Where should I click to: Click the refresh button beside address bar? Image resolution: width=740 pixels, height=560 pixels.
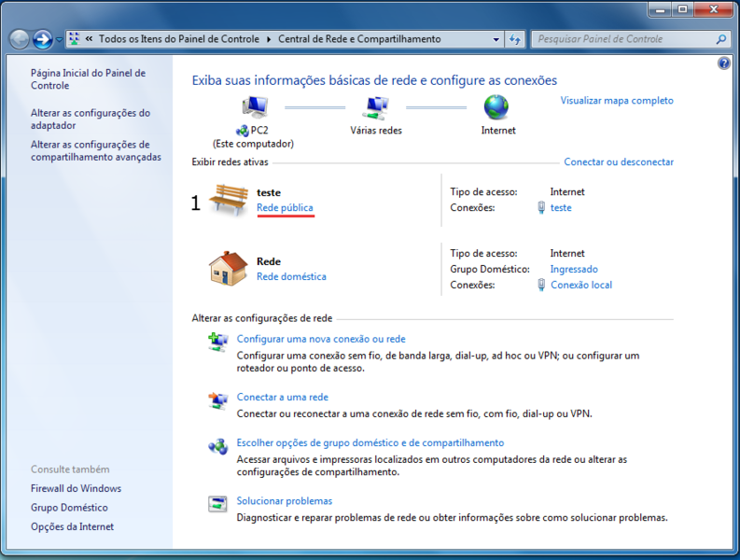point(515,39)
